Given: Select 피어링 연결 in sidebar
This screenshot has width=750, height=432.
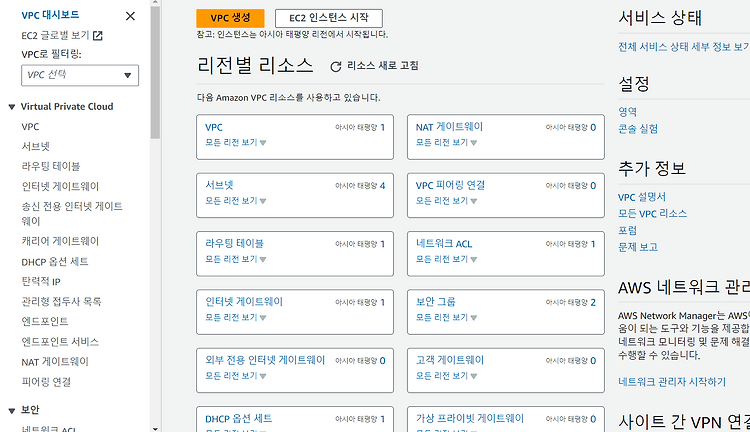Looking at the screenshot, I should coord(46,382).
